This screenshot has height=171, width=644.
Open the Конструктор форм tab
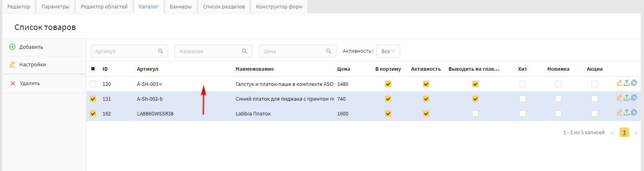click(x=279, y=6)
